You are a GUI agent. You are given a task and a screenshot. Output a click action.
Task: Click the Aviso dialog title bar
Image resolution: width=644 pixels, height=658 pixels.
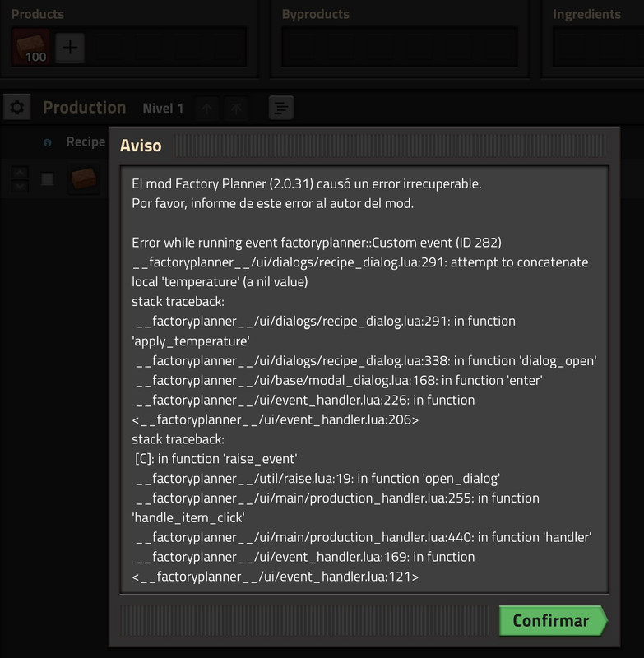(364, 146)
